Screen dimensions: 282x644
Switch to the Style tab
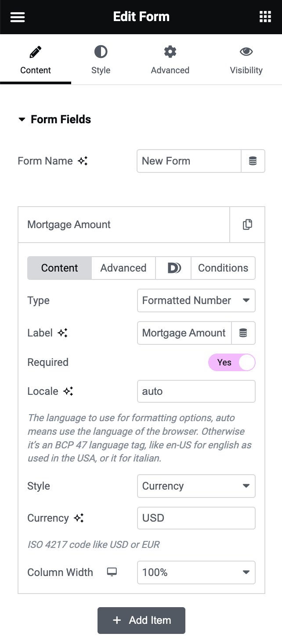(x=101, y=59)
